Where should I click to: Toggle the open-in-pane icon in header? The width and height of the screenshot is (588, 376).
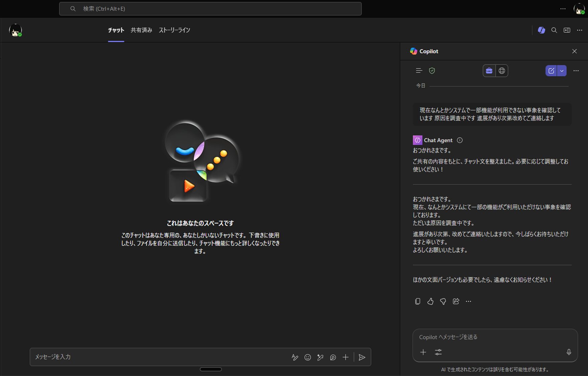pyautogui.click(x=567, y=30)
